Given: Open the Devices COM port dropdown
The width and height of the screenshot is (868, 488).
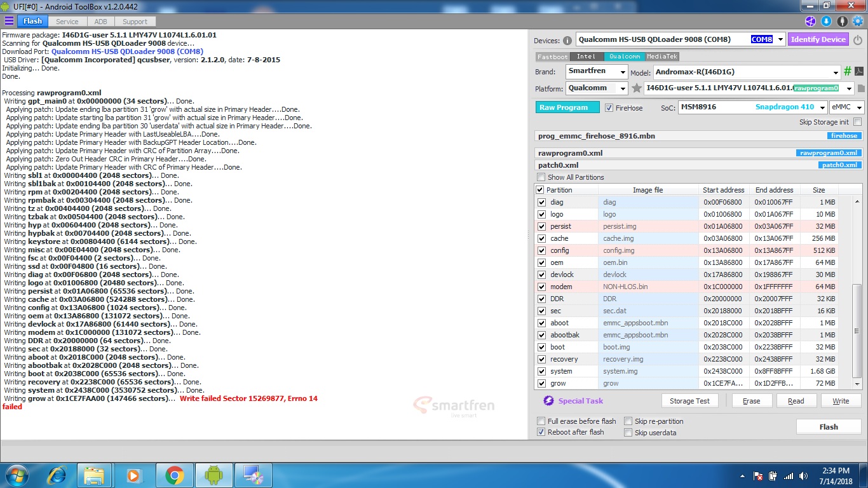Looking at the screenshot, I should tap(780, 39).
